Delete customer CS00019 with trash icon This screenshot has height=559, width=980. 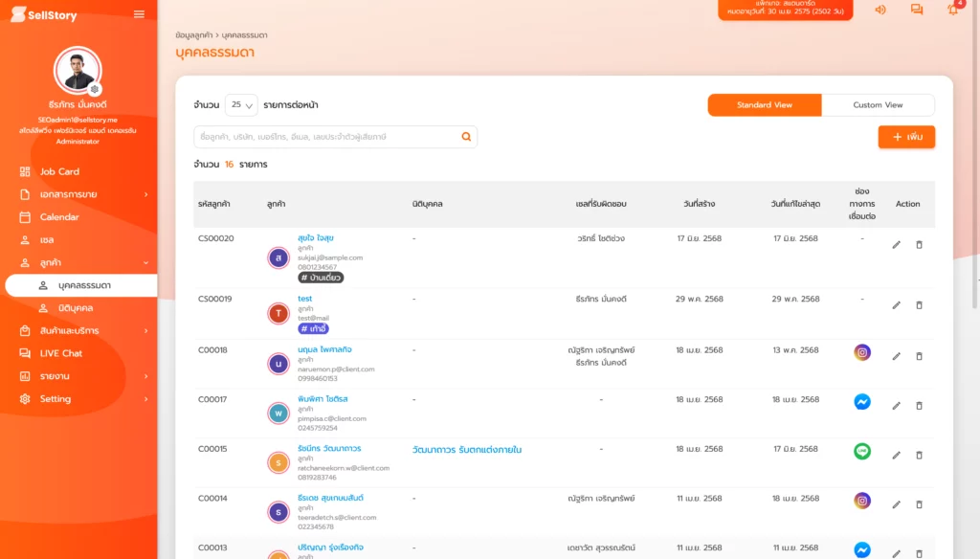tap(919, 305)
